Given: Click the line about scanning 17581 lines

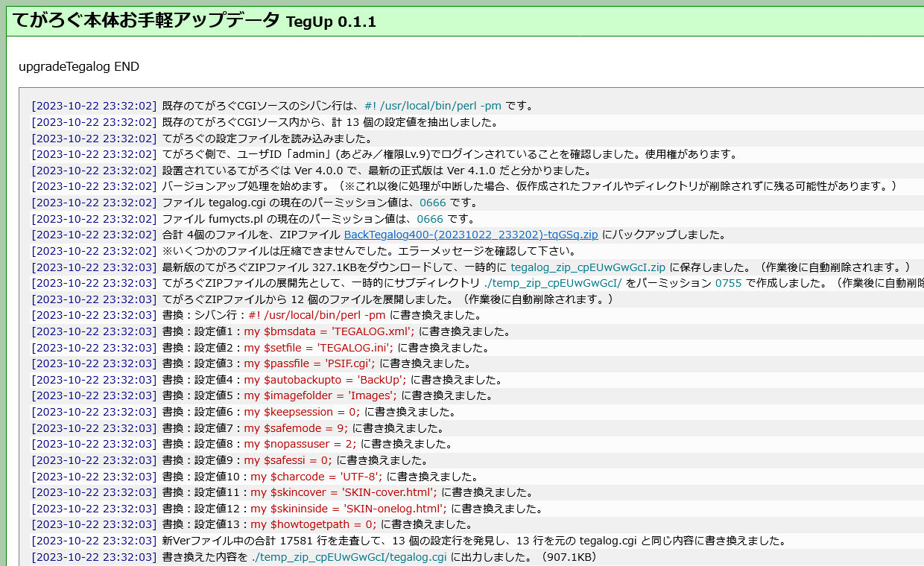Looking at the screenshot, I should (475, 541).
